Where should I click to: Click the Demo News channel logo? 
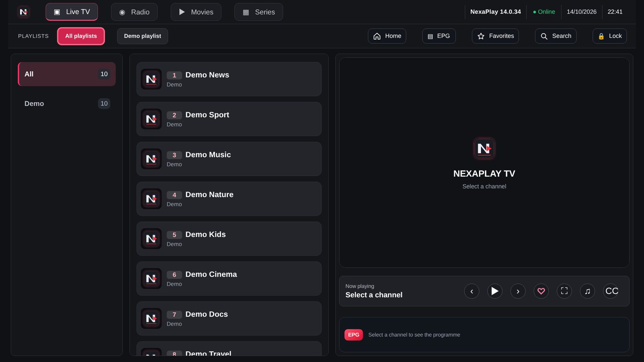point(151,79)
